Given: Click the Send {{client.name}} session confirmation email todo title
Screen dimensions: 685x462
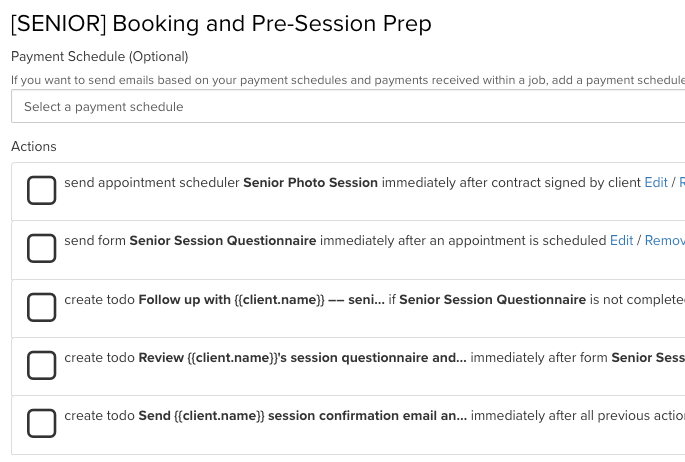Looking at the screenshot, I should click(x=302, y=415).
